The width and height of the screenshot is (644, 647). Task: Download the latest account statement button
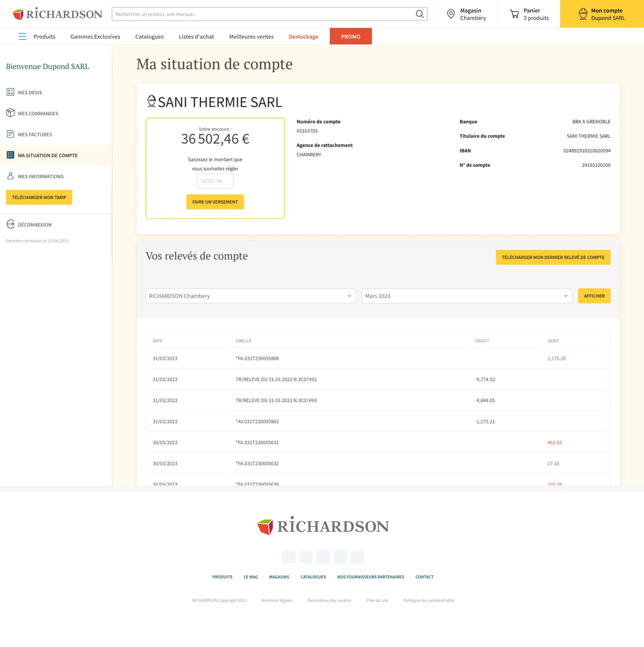[x=553, y=257]
